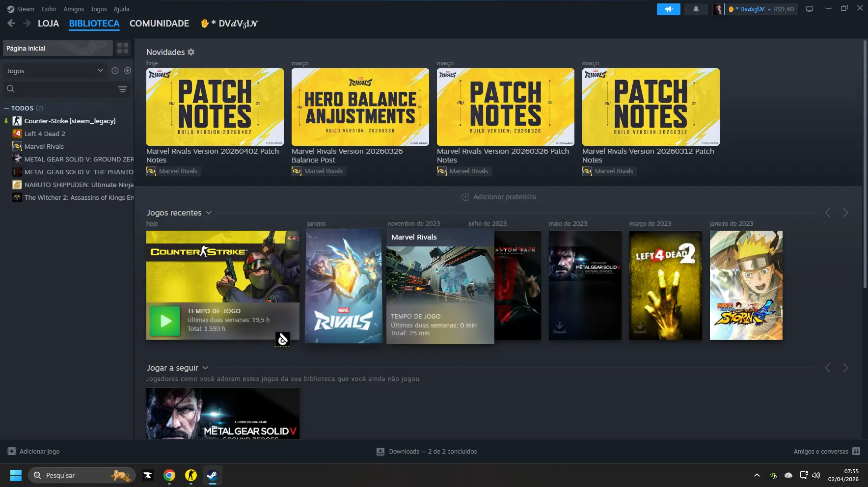
Task: Click The Witcher 2 list icon
Action: tap(17, 197)
